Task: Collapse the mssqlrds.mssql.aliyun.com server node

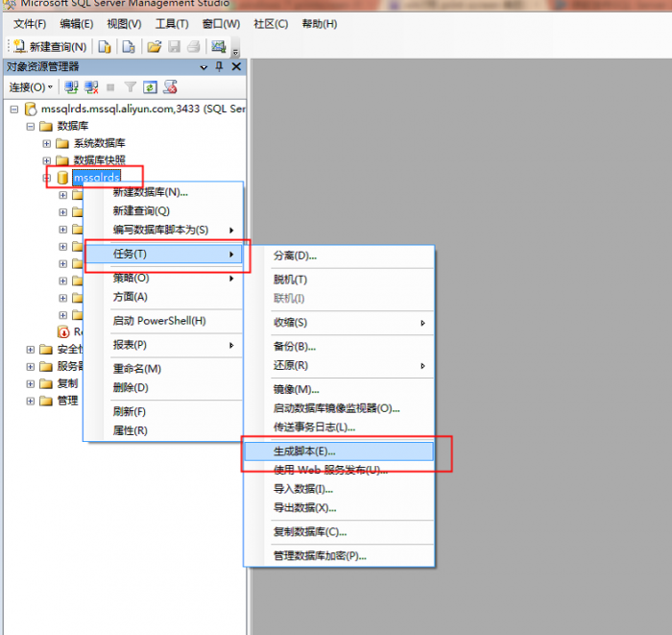Action: (x=14, y=110)
